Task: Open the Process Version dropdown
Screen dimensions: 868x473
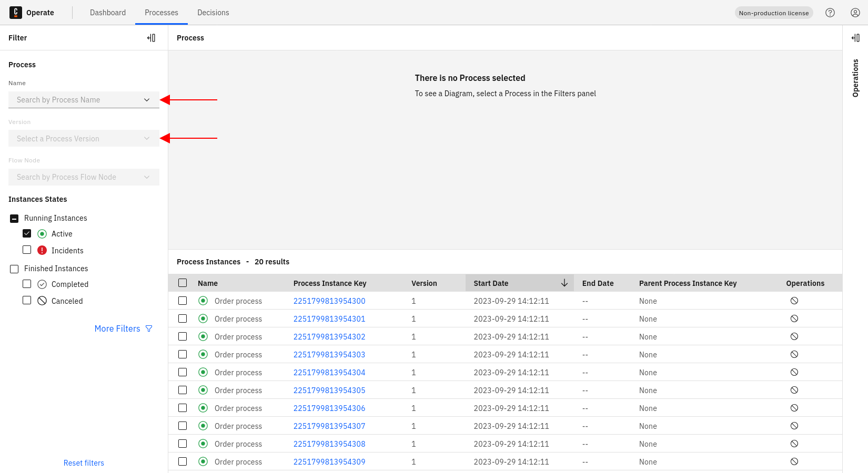Action: [x=84, y=139]
